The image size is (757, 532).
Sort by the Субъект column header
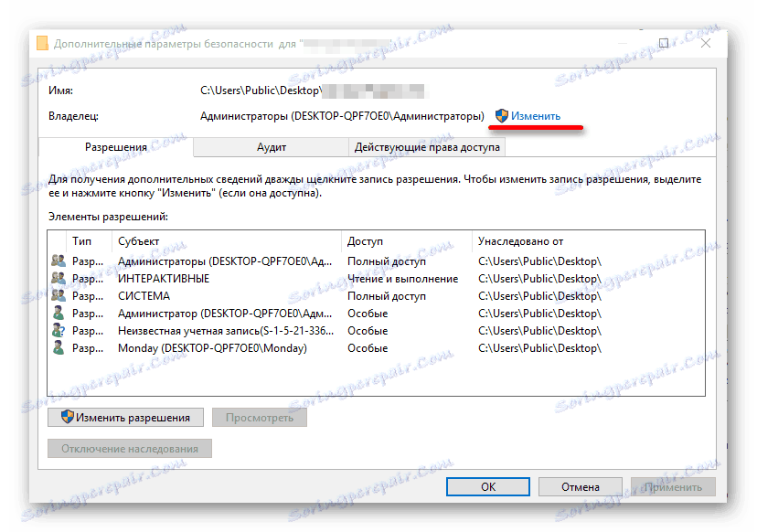(227, 241)
